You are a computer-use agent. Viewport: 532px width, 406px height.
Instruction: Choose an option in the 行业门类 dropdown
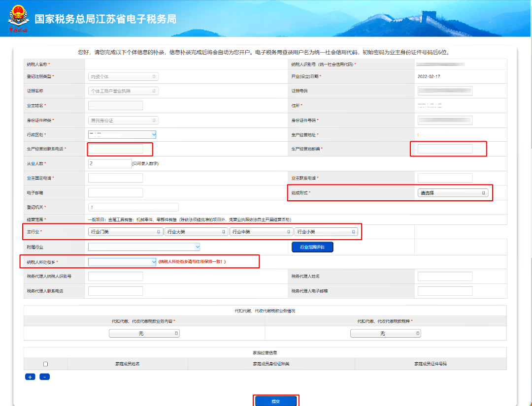(x=126, y=232)
